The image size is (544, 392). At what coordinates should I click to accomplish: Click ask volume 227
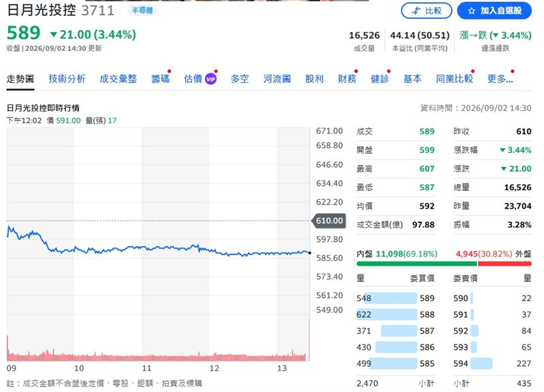(x=524, y=363)
